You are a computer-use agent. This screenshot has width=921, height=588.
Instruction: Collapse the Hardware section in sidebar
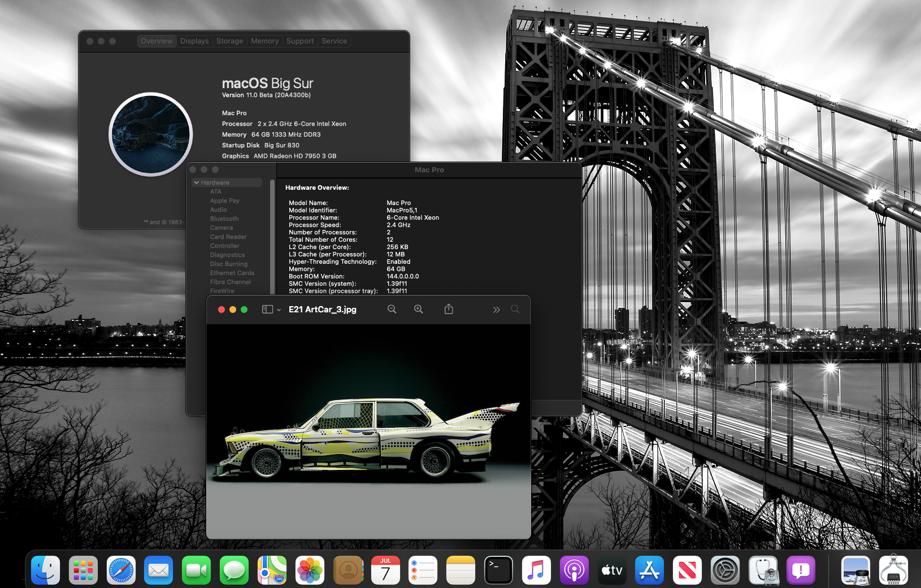coord(197,182)
